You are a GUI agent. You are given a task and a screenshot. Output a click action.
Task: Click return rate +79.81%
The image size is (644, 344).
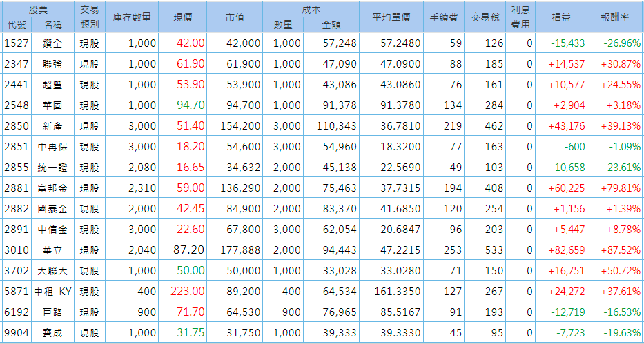(621, 188)
